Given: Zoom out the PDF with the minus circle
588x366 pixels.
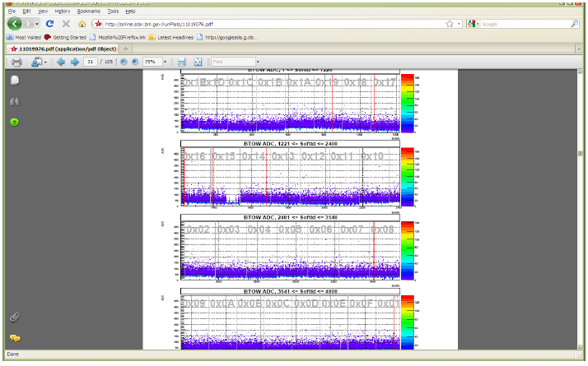Looking at the screenshot, I should 124,62.
